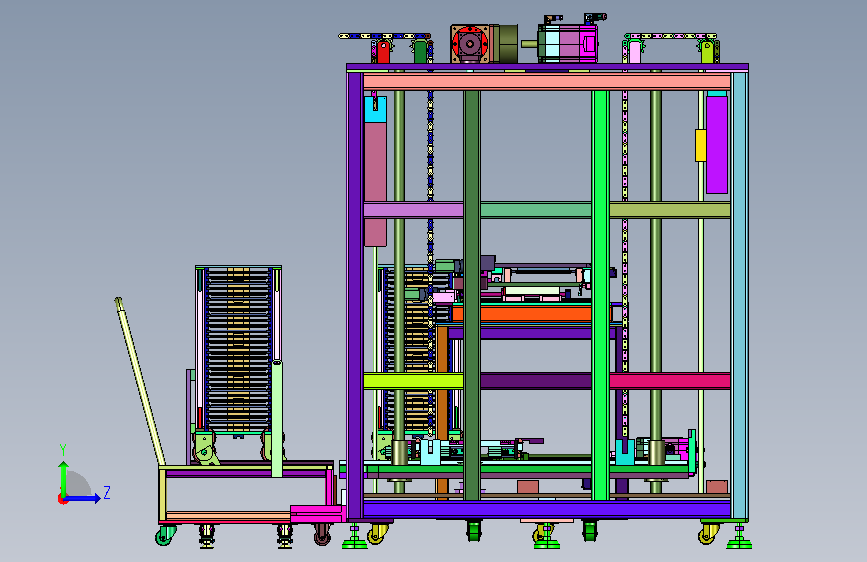Select the orange lifting platform plate inside the frame

tap(521, 314)
